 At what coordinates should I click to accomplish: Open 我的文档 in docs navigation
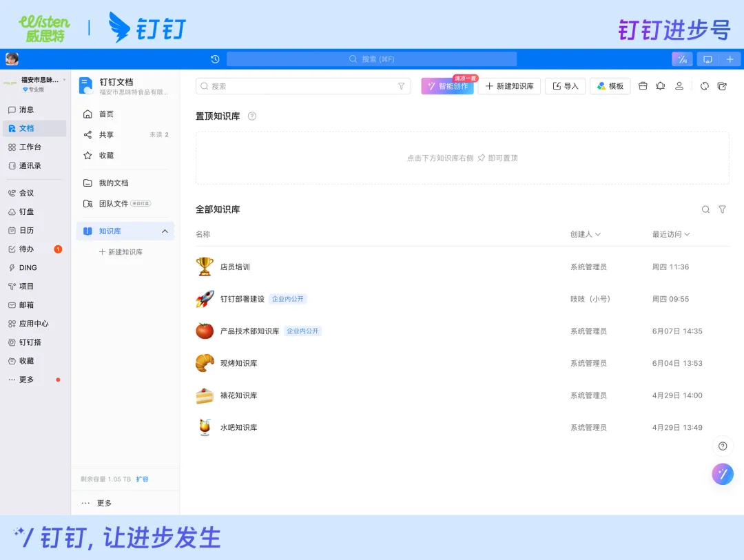click(x=126, y=183)
